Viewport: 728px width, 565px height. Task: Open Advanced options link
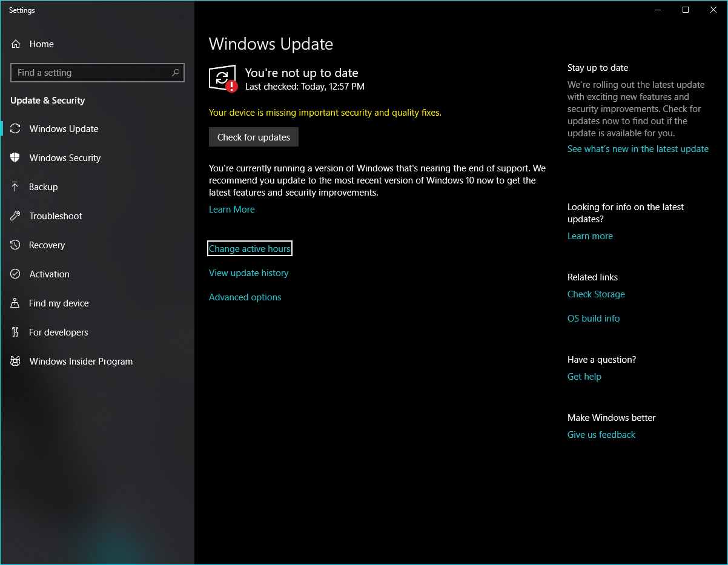(x=245, y=297)
